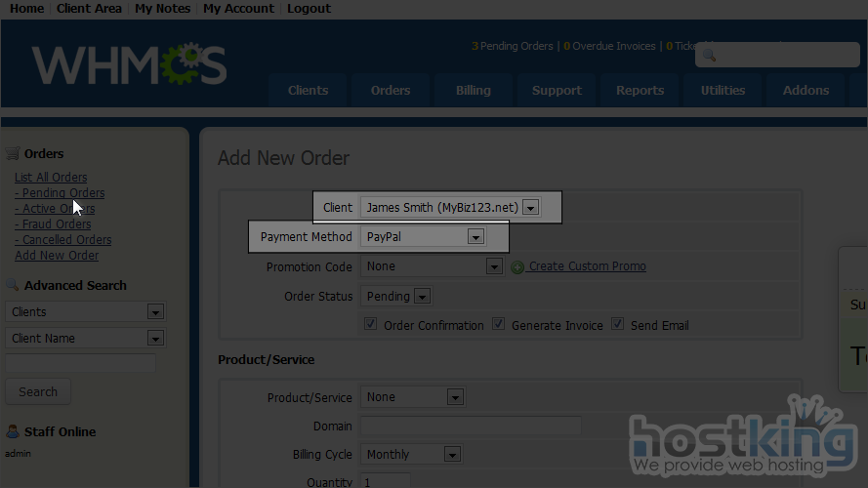Viewport: 868px width, 488px height.
Task: Click the green plus Create Custom Promo icon
Action: 517,266
